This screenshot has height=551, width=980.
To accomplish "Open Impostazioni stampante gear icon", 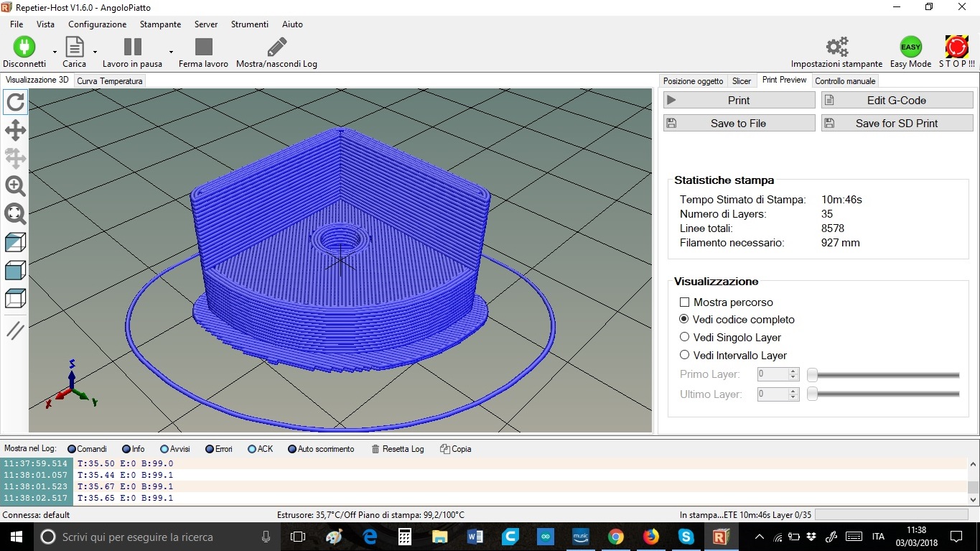I will [836, 47].
